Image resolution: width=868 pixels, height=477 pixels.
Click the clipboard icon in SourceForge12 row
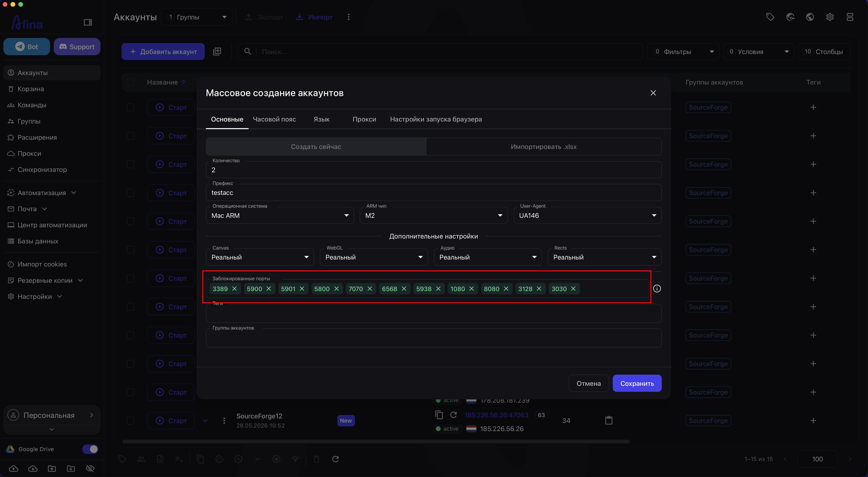[609, 421]
